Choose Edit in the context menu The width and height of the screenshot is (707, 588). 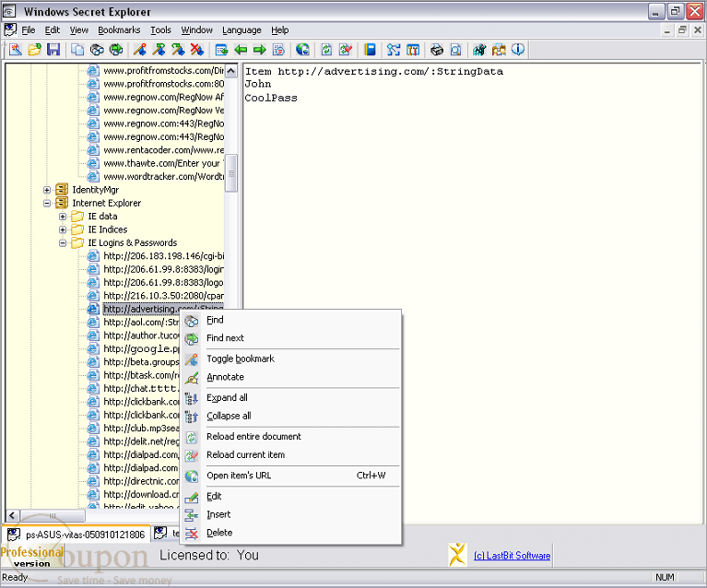point(290,496)
